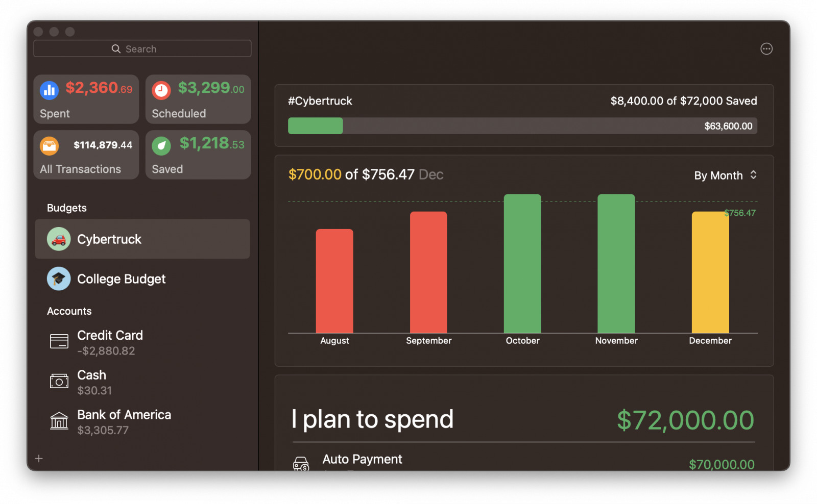The width and height of the screenshot is (817, 504).
Task: Click the Auto Payment vehicle icon
Action: tap(301, 463)
